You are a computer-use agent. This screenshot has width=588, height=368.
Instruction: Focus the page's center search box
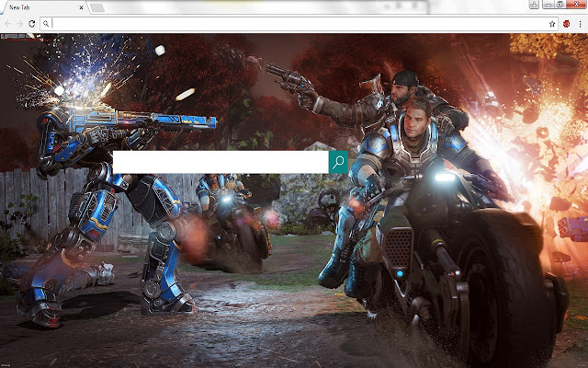(x=220, y=162)
